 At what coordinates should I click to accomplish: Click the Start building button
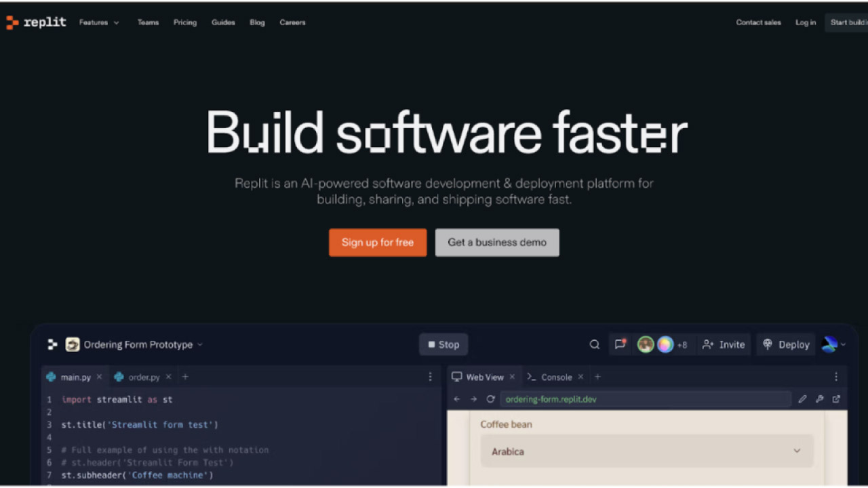[x=847, y=22]
